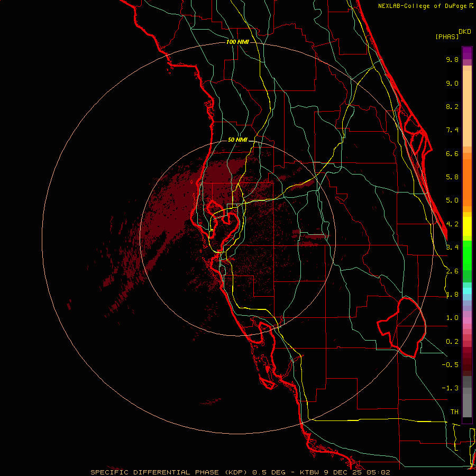Click the -0.5 legend value
The width and height of the screenshot is (476, 476).
(450, 364)
